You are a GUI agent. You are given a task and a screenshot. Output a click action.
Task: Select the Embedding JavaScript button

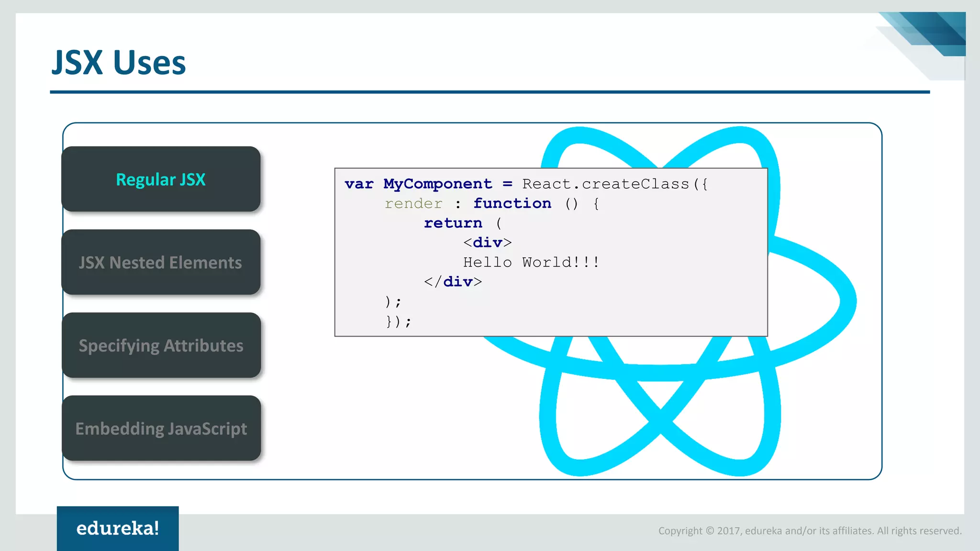[161, 429]
